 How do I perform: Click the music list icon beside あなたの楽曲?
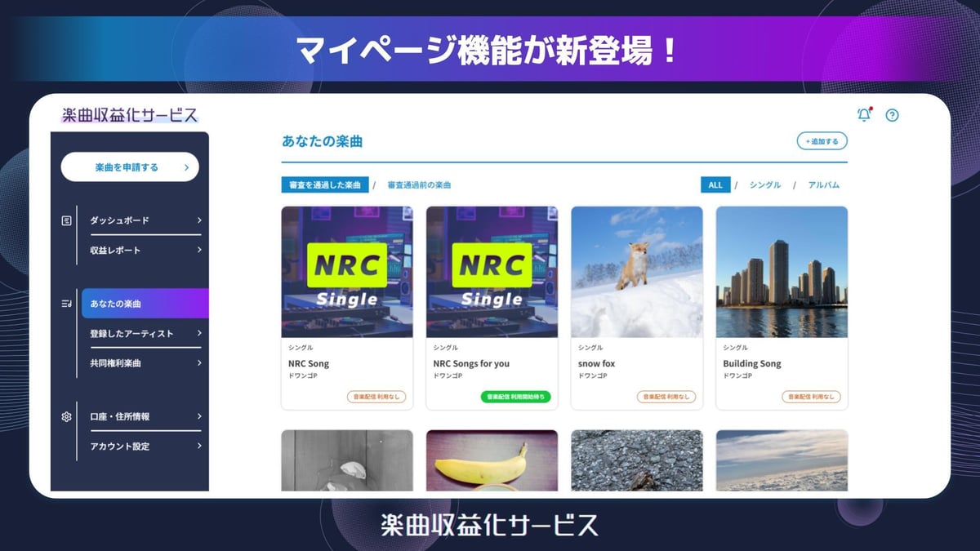point(66,304)
